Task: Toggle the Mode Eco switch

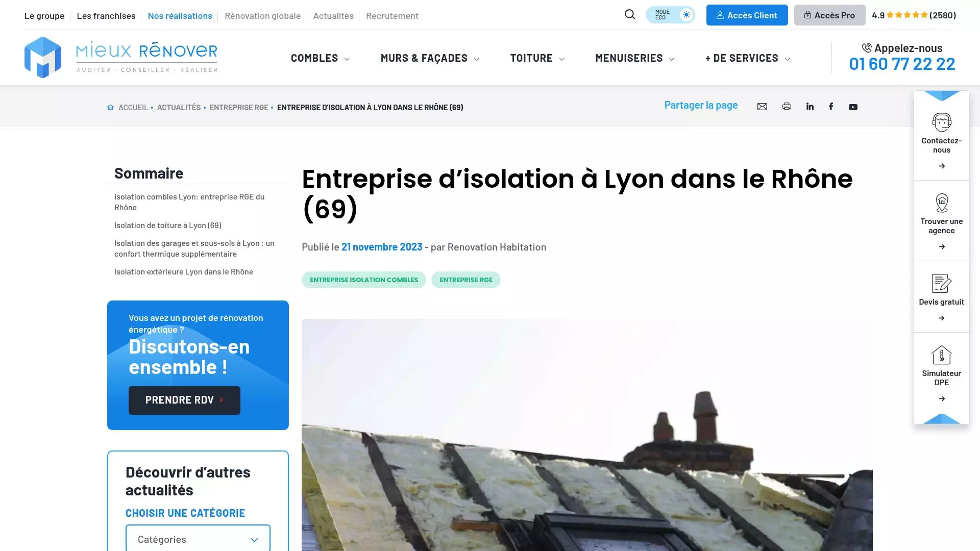Action: click(670, 15)
